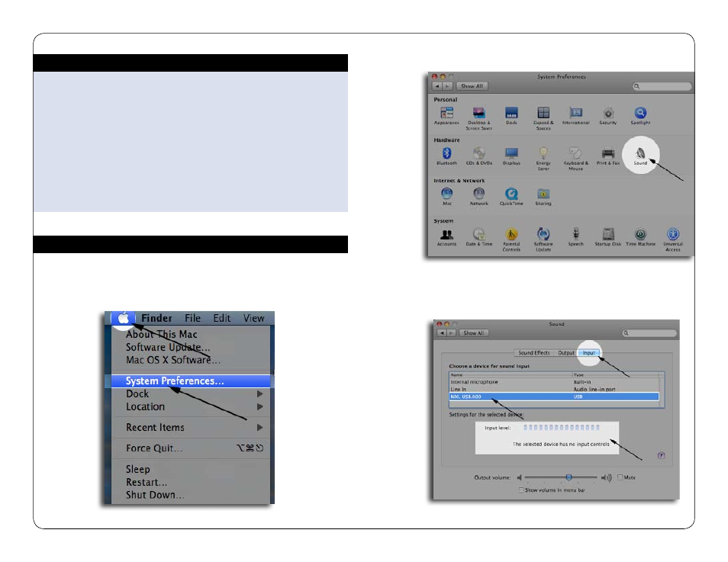Choose Force Quit from Apple menu
This screenshot has width=728, height=562.
[191, 448]
